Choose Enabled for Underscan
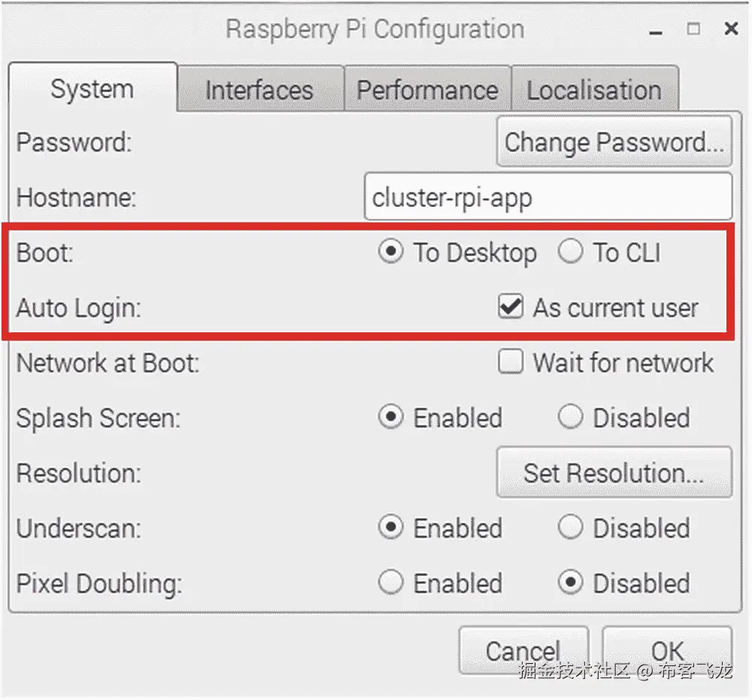Viewport: 752px width, 700px height. pos(390,528)
